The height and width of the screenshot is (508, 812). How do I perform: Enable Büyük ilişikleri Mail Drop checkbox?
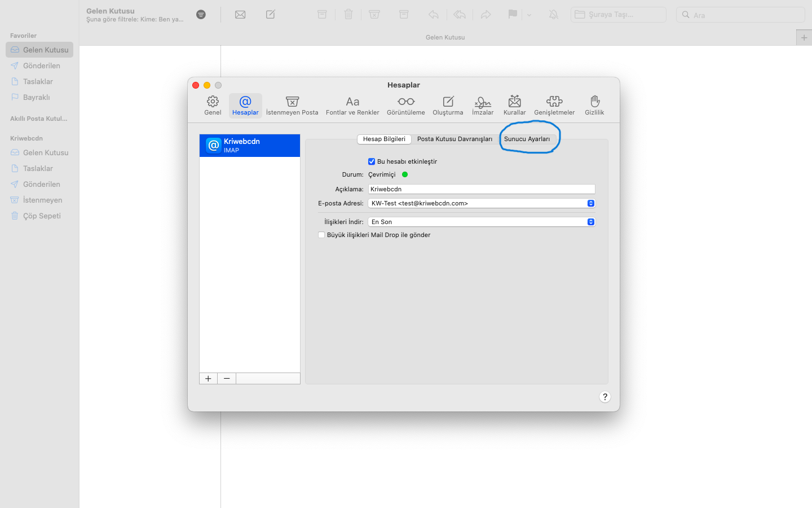pyautogui.click(x=321, y=235)
